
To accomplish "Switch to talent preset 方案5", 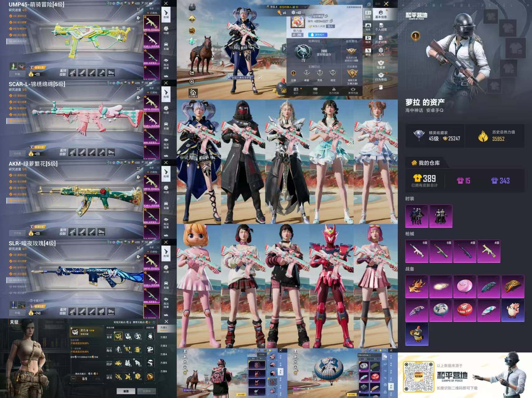I will pos(163,363).
